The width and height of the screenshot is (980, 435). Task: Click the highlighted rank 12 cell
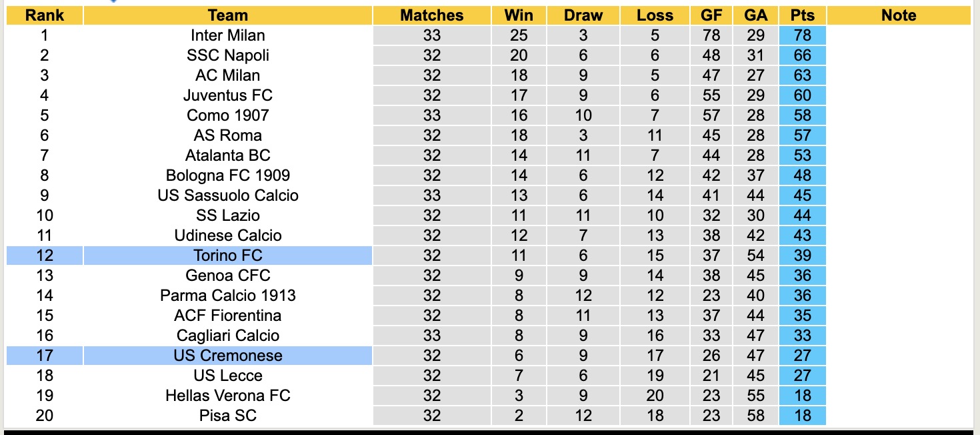[x=45, y=256]
